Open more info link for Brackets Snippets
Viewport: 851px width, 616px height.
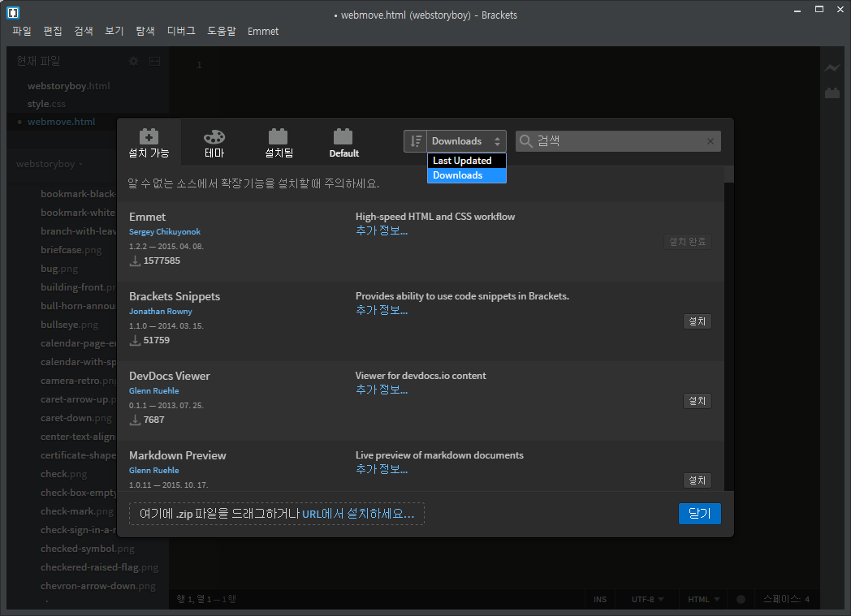(382, 310)
